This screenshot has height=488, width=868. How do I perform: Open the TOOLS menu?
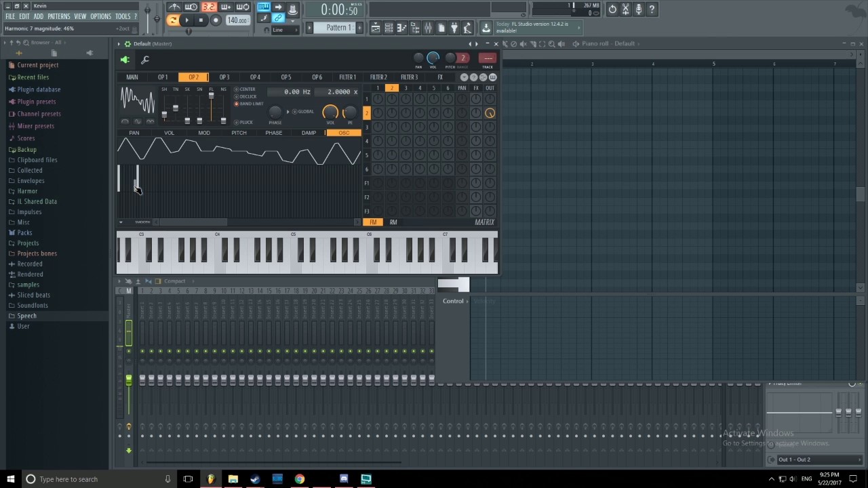coord(122,16)
